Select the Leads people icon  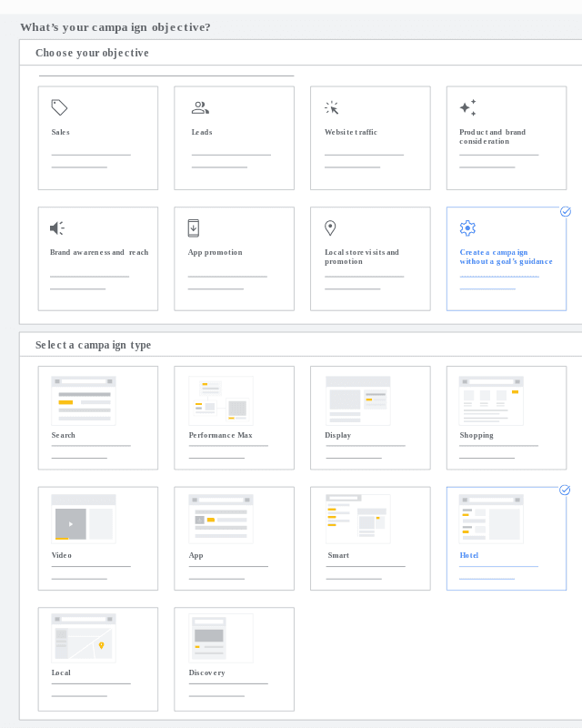[x=200, y=107]
